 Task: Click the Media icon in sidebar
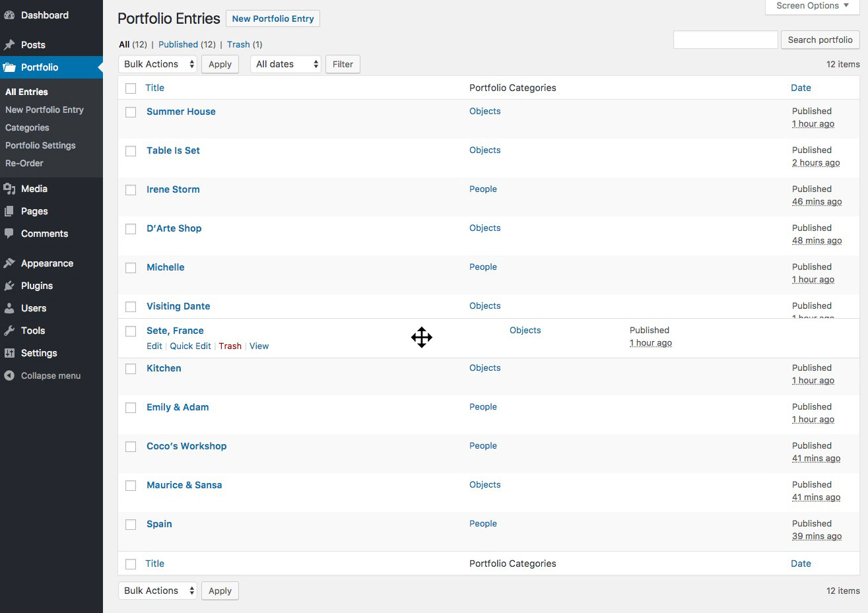point(9,189)
